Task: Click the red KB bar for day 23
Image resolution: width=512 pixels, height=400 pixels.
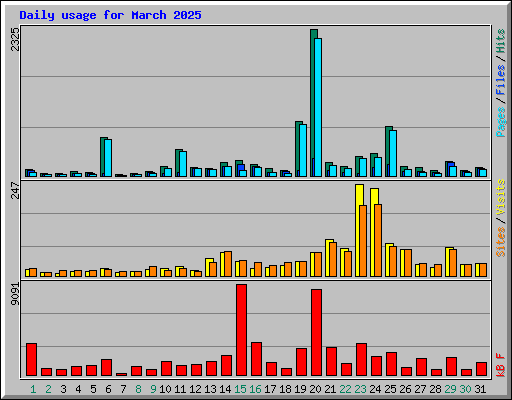Action: point(362,360)
